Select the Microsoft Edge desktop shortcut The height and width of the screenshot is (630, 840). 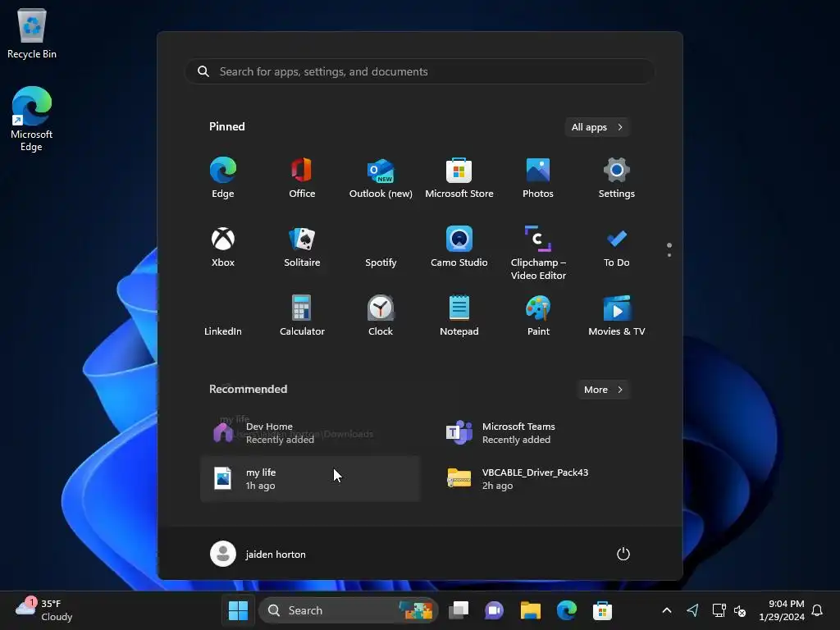click(32, 119)
